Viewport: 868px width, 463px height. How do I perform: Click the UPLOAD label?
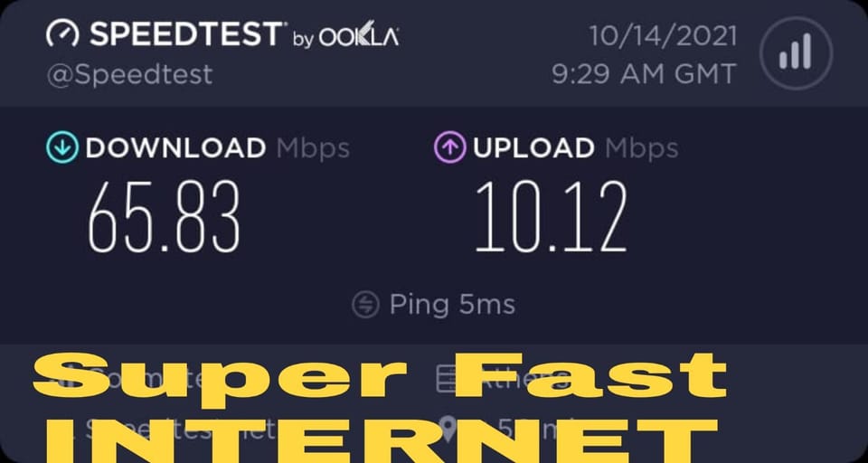[533, 148]
